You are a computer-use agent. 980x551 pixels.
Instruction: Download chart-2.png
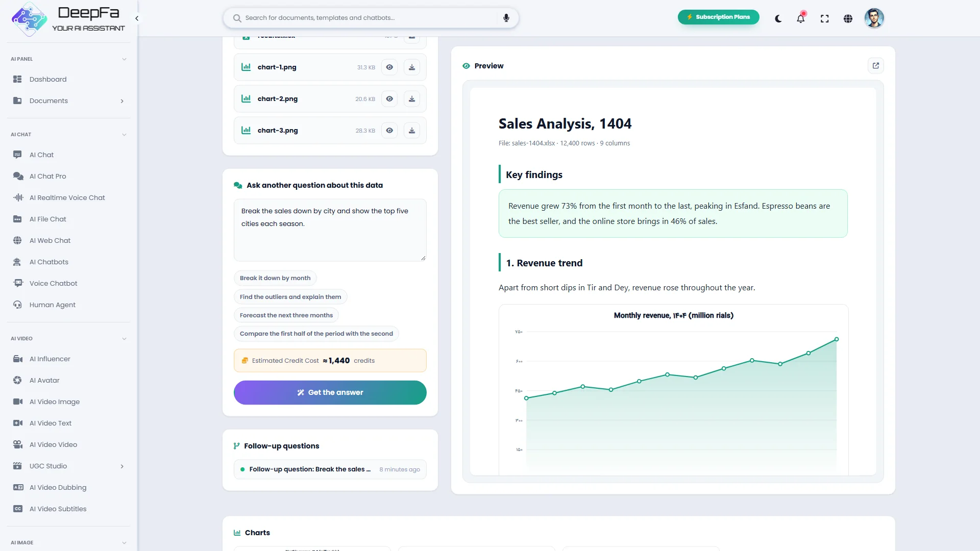point(411,99)
